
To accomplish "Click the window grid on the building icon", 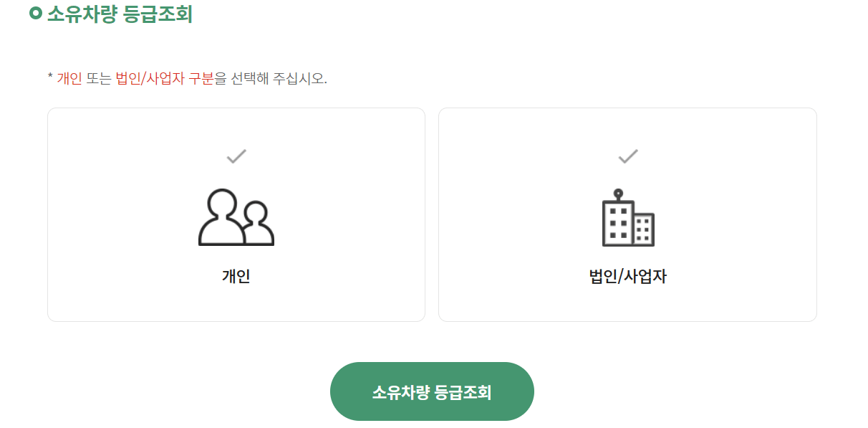I will (x=619, y=222).
